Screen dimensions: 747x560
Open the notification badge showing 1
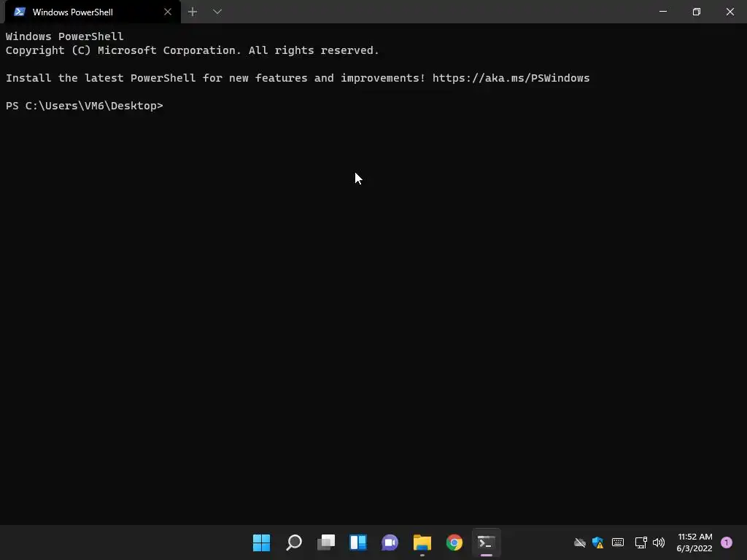727,542
